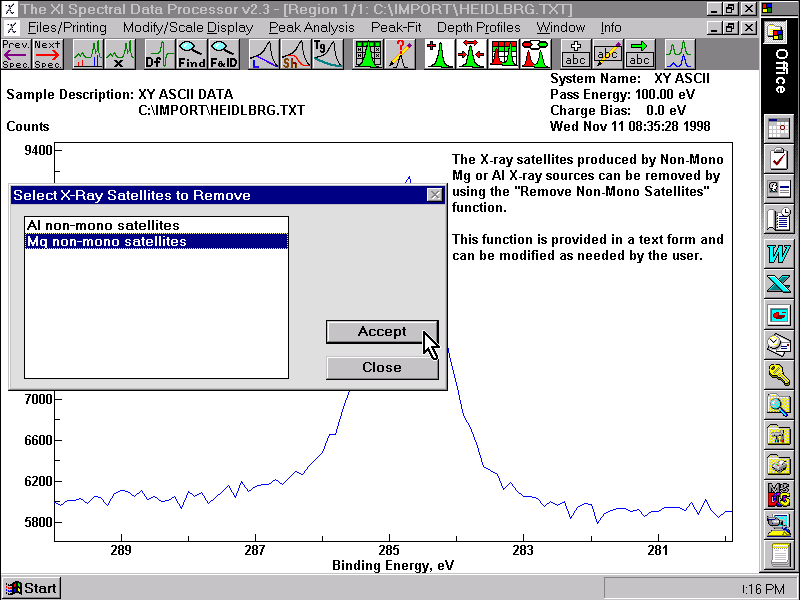Screen dimensions: 800x600
Task: Go to previous spectrum with Prev Spec button
Action: tap(16, 54)
